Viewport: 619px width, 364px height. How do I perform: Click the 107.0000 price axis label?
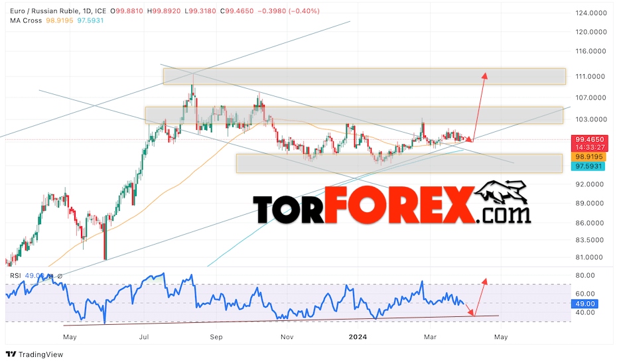[591, 98]
